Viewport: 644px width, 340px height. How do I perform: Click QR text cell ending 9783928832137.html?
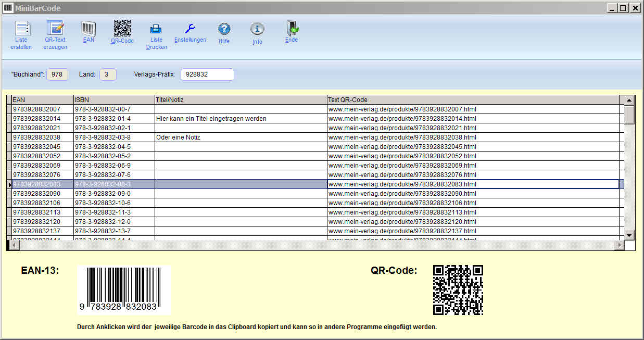coord(473,231)
